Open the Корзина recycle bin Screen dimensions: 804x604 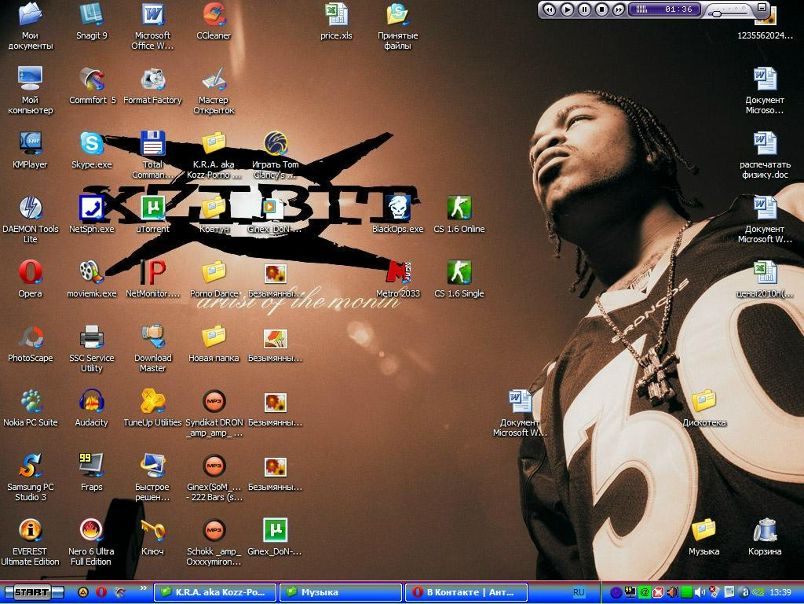click(x=765, y=530)
